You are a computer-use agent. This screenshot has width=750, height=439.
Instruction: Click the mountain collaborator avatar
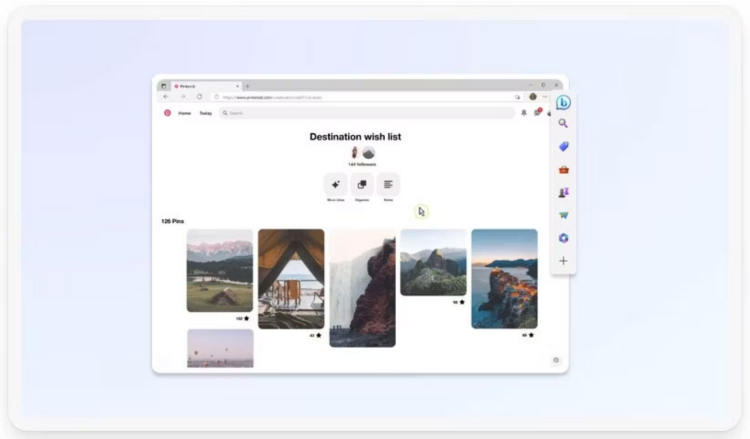(x=368, y=153)
